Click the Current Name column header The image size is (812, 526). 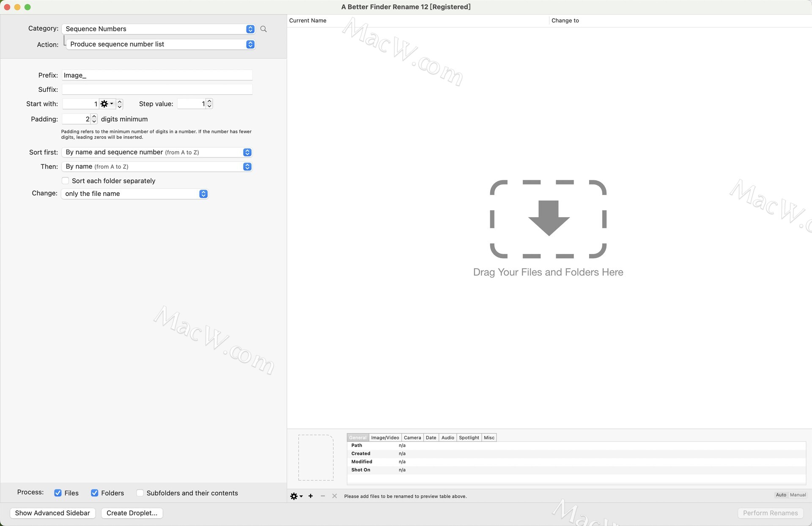coord(418,20)
